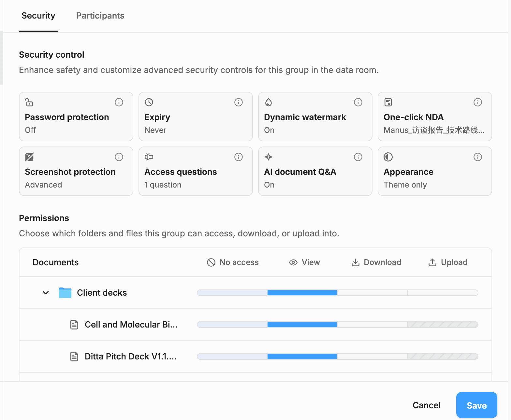Set Client decks to Download permission
Image resolution: width=511 pixels, height=420 pixels.
(x=372, y=293)
